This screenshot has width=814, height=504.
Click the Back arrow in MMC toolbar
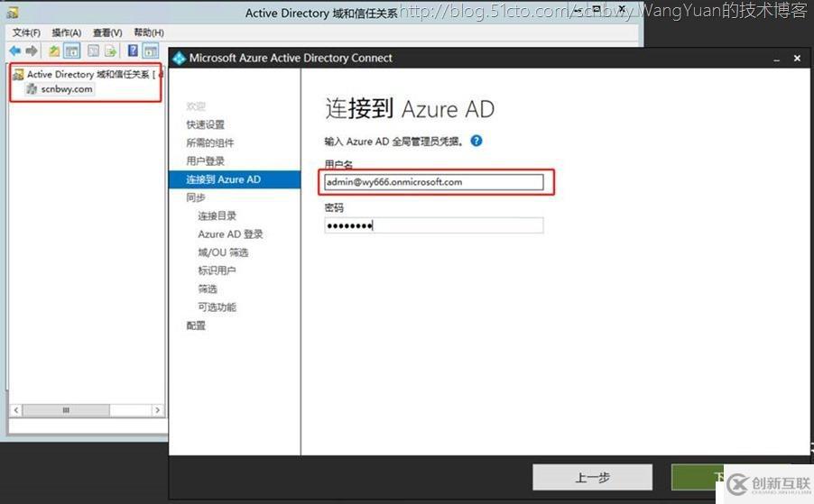pos(15,51)
